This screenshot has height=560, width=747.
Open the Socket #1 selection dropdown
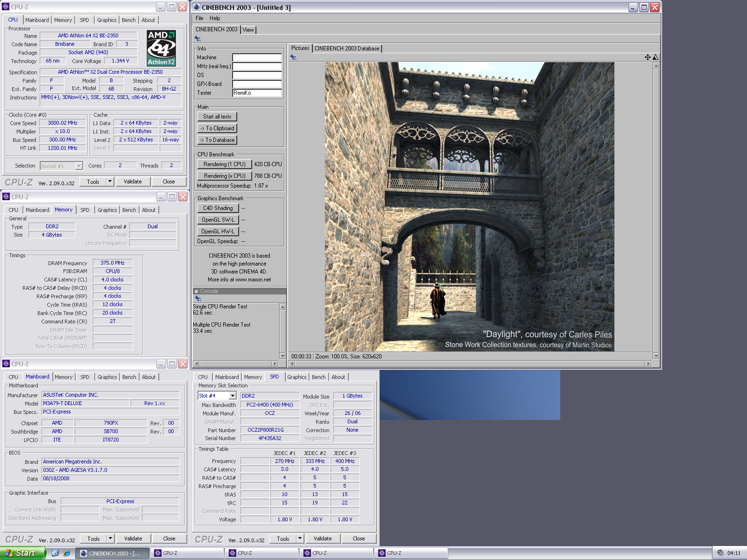pos(79,166)
